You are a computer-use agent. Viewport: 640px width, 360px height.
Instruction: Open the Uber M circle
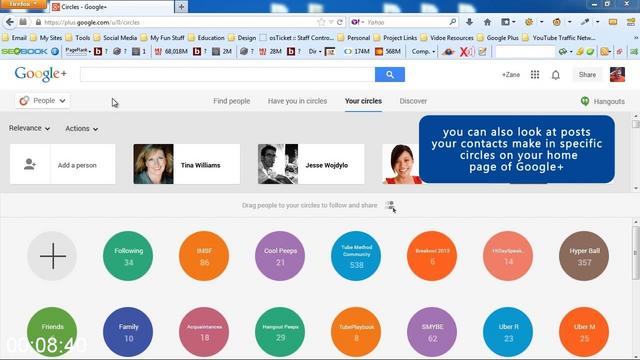coord(584,332)
